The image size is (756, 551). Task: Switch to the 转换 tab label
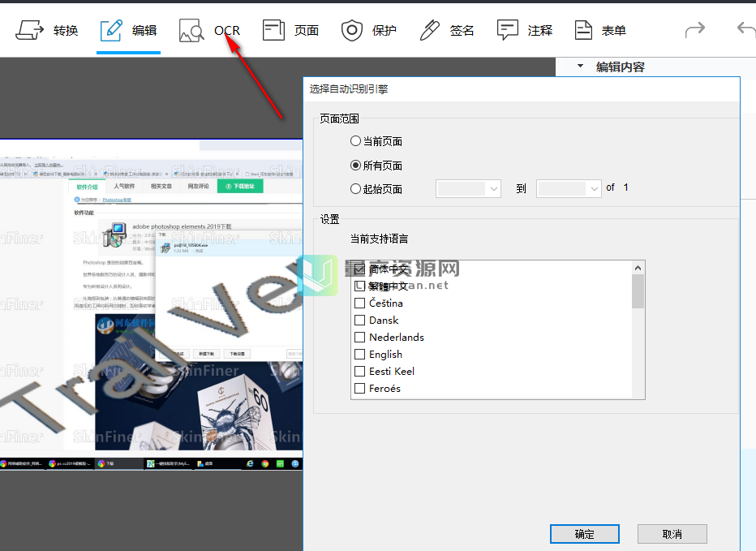(66, 31)
